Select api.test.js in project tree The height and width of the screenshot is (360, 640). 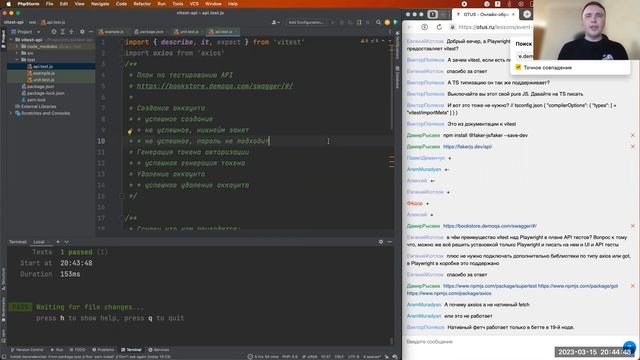click(x=43, y=67)
